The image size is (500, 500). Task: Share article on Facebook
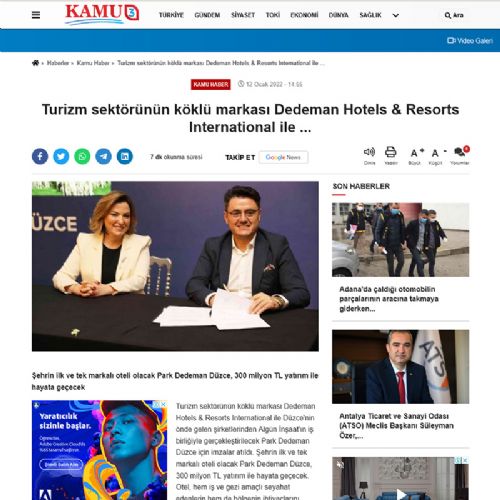pyautogui.click(x=40, y=156)
